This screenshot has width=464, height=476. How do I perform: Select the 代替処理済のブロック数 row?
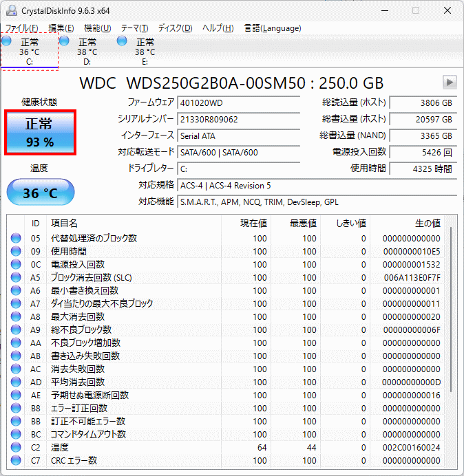[x=226, y=238]
